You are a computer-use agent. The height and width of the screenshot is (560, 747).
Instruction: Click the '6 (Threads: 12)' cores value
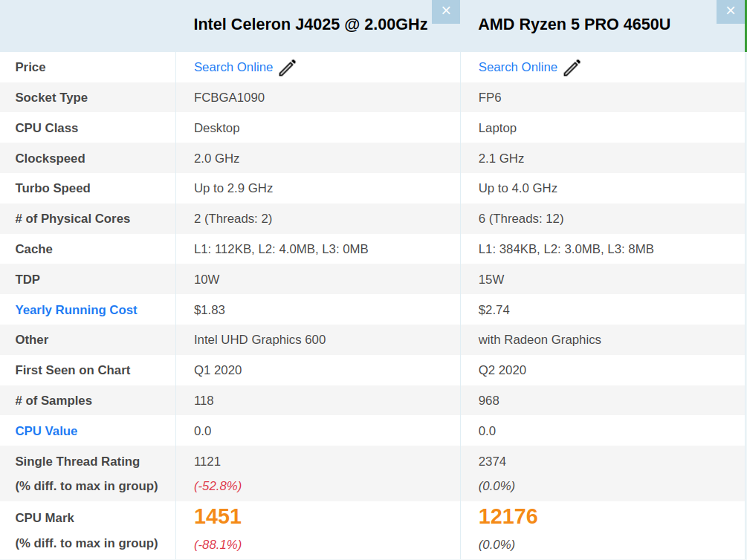tap(521, 218)
